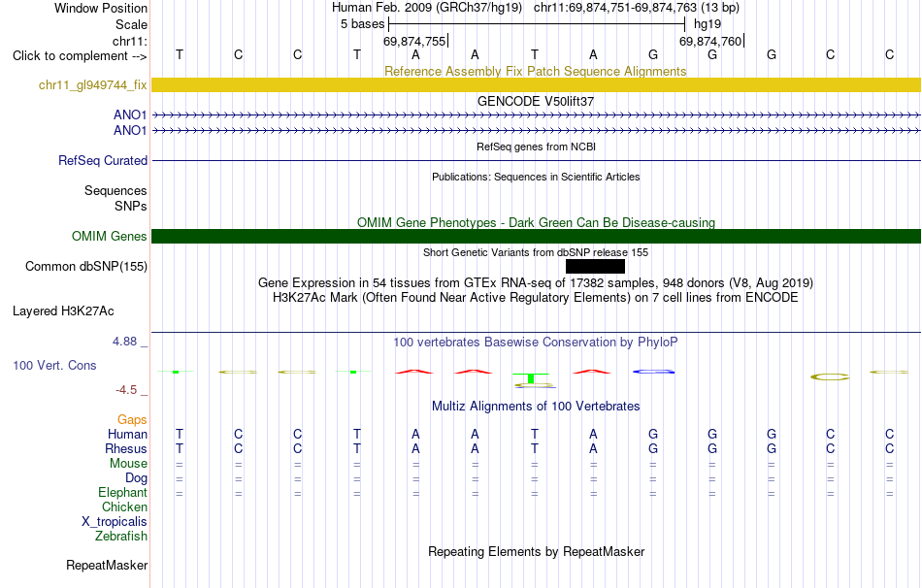
Task: Open the OMIM Genes track label
Action: coord(109,237)
